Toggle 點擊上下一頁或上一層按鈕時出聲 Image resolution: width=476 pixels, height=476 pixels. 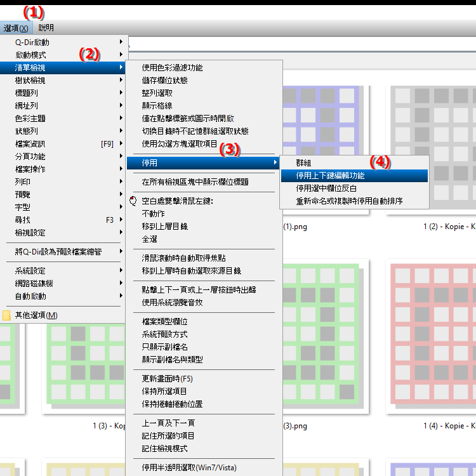click(x=204, y=290)
